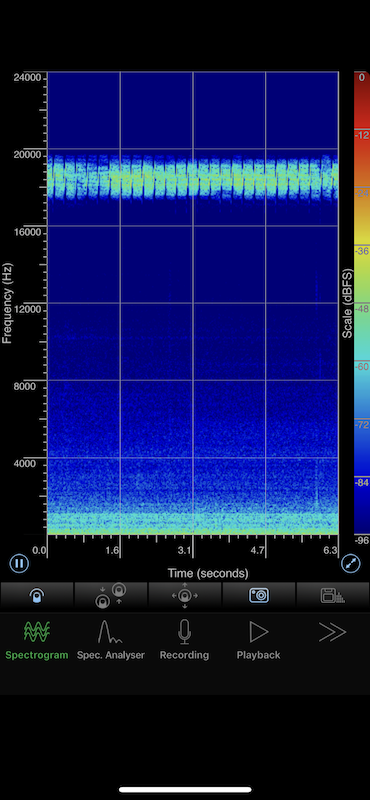Go to the Playback tab

[x=258, y=640]
